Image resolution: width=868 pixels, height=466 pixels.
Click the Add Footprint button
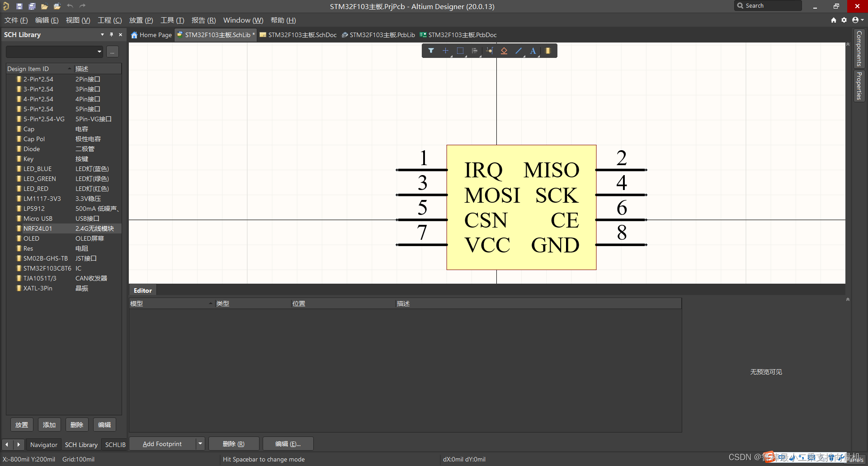pos(163,444)
